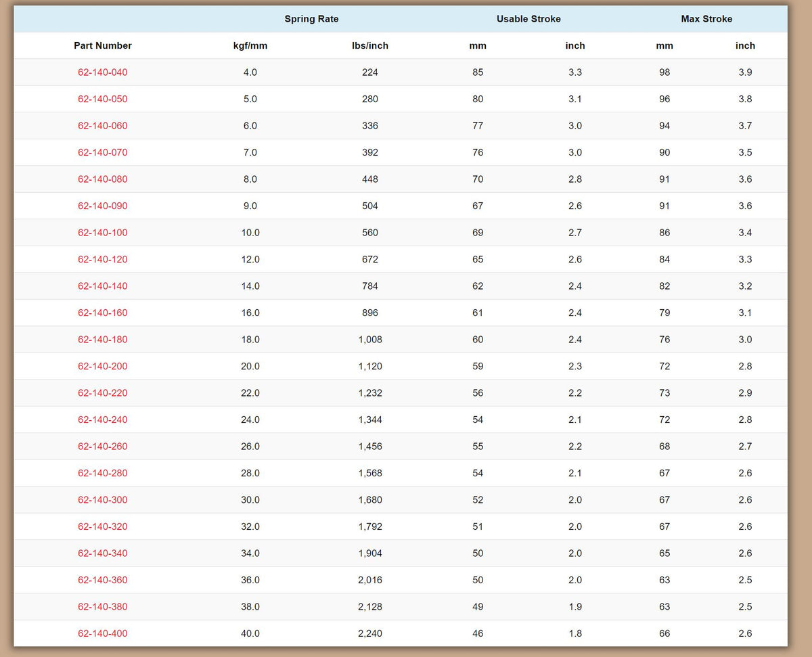Click the kgf/mm column header
Viewport: 812px width, 657px height.
(250, 46)
